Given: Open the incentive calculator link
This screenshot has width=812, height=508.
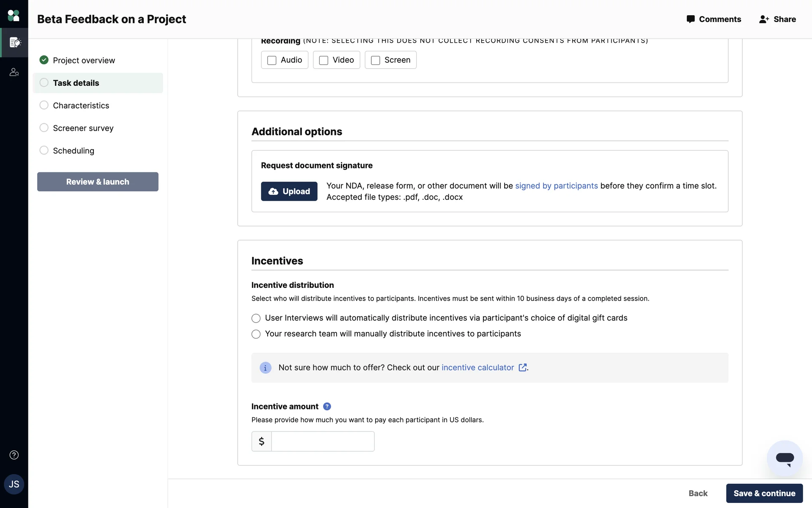Looking at the screenshot, I should (477, 368).
